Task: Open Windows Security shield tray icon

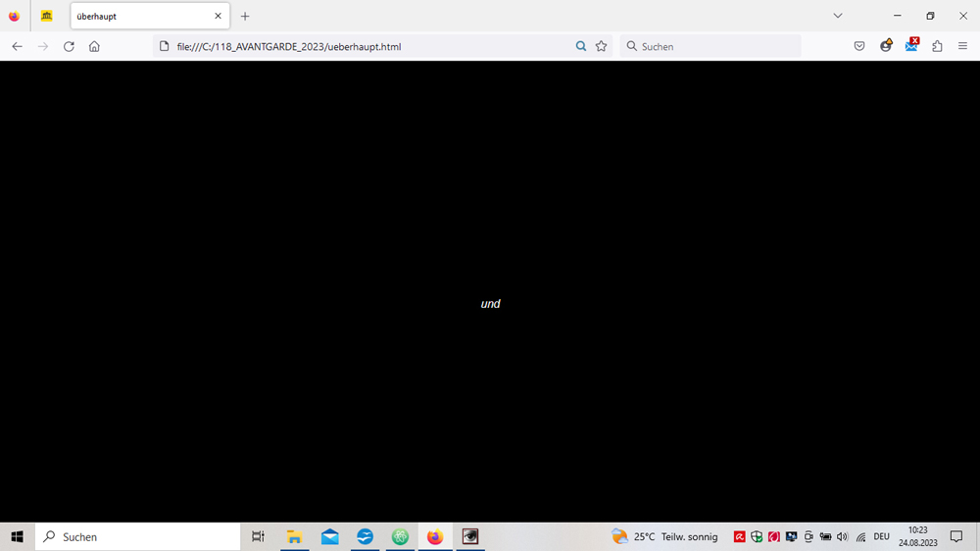Action: coord(757,536)
